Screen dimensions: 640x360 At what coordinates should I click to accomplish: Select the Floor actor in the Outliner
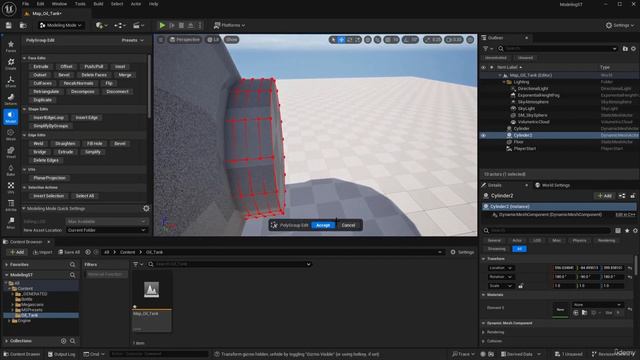pos(518,142)
